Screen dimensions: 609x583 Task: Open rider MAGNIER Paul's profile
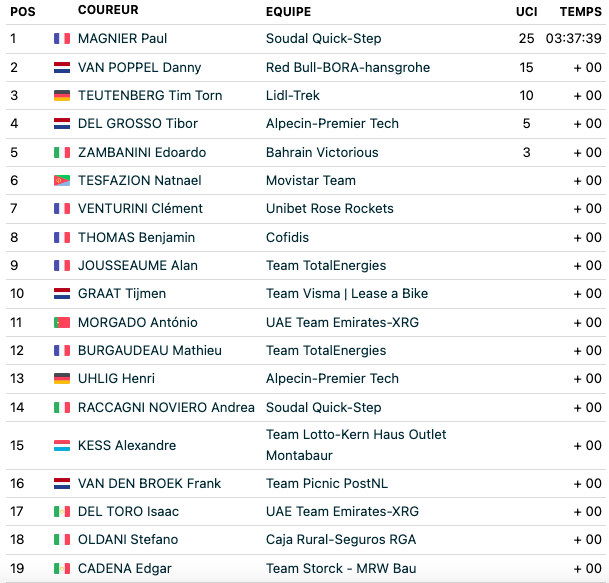(122, 38)
